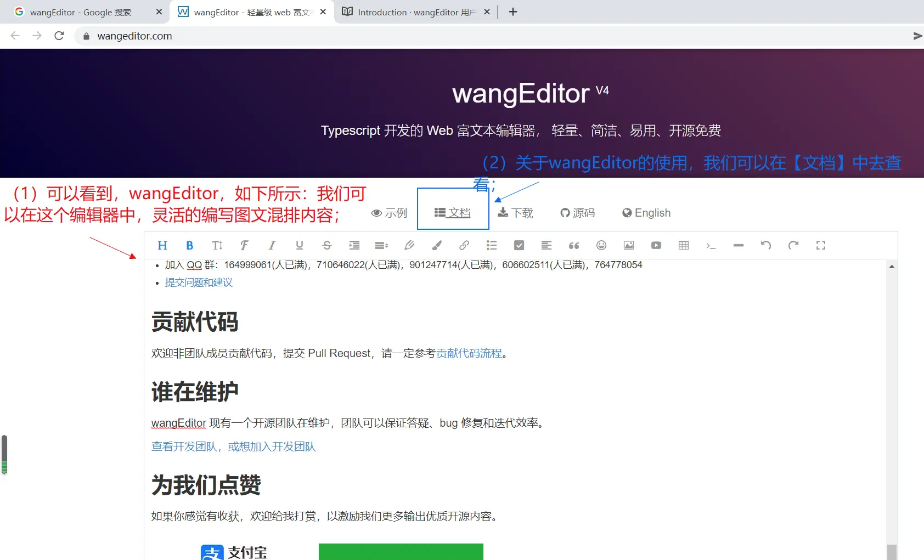This screenshot has height=560, width=924.
Task: Reload the current page
Action: 59,36
